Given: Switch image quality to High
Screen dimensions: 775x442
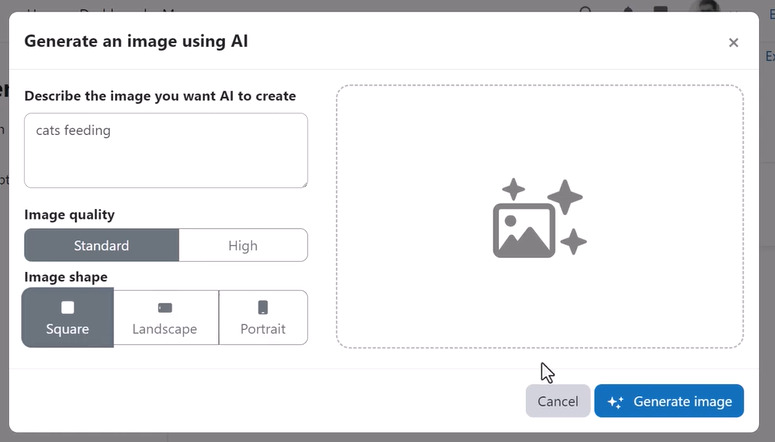Looking at the screenshot, I should 243,245.
